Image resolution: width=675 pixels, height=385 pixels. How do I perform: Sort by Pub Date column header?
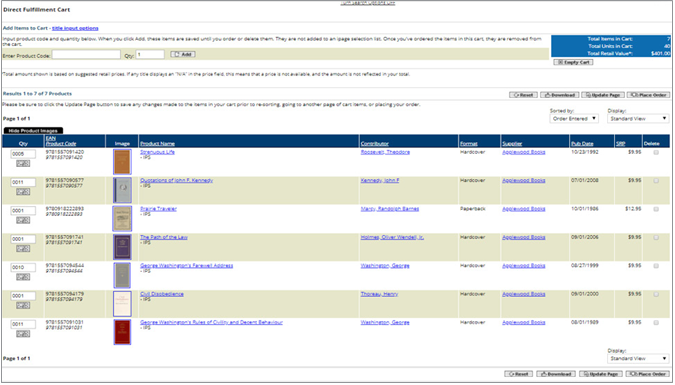(582, 144)
